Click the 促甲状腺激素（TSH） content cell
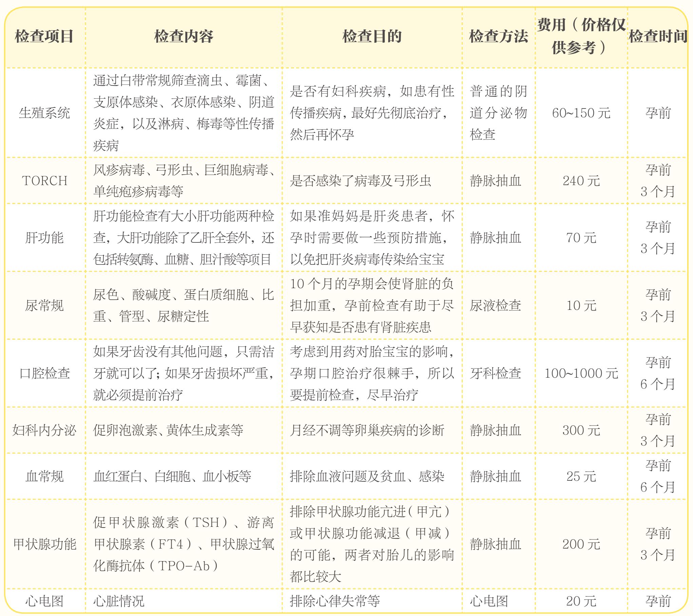The width and height of the screenshot is (693, 616). click(x=184, y=544)
